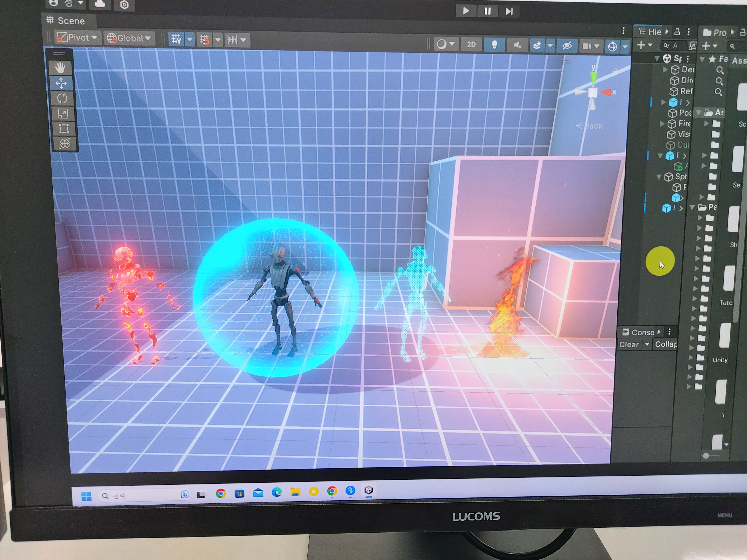Screen dimensions: 747x560
Task: Select the Move tool
Action: [x=61, y=83]
